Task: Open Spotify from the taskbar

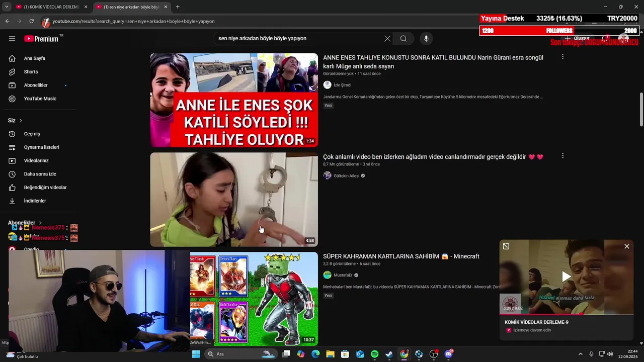Action: click(x=374, y=354)
